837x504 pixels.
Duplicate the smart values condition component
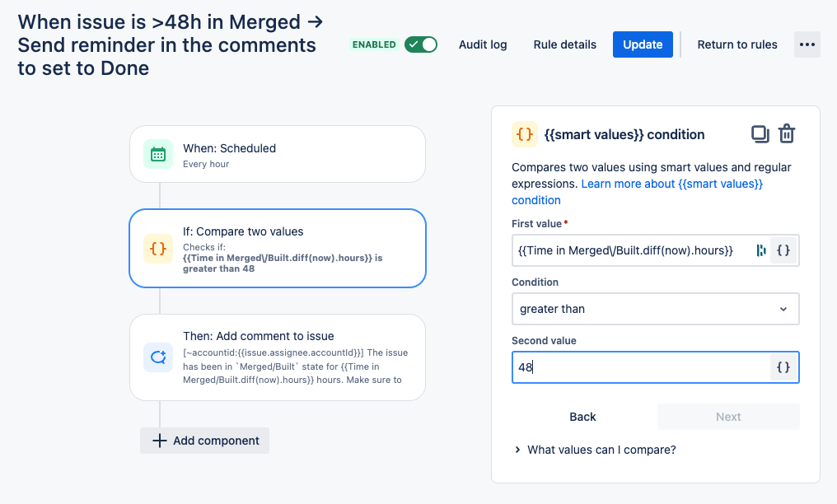[x=760, y=134]
